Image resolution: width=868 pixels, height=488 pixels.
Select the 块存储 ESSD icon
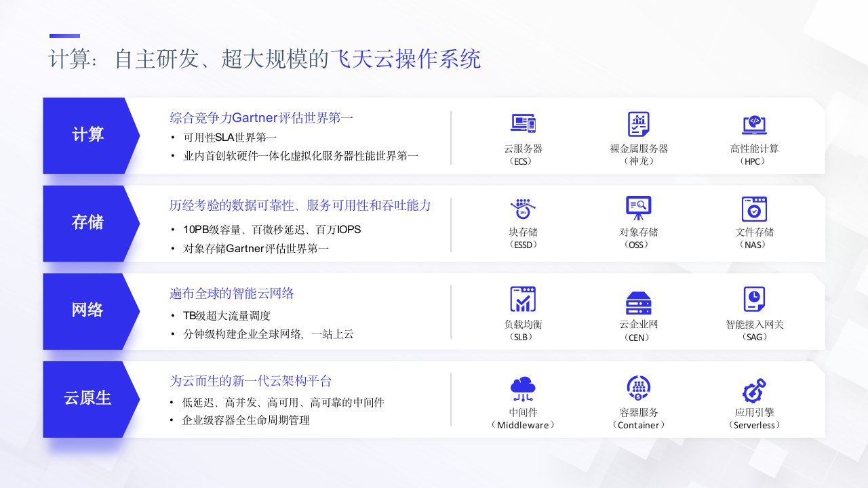coord(522,208)
